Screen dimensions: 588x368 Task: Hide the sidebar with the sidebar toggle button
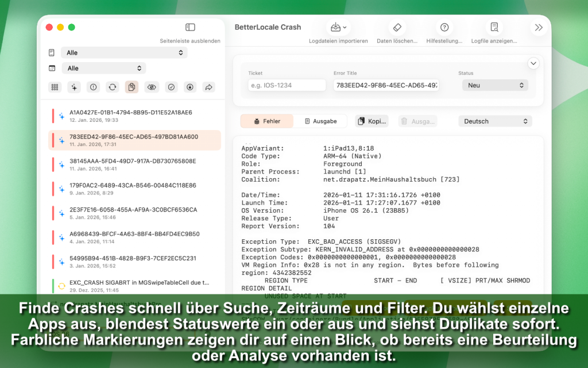190,27
